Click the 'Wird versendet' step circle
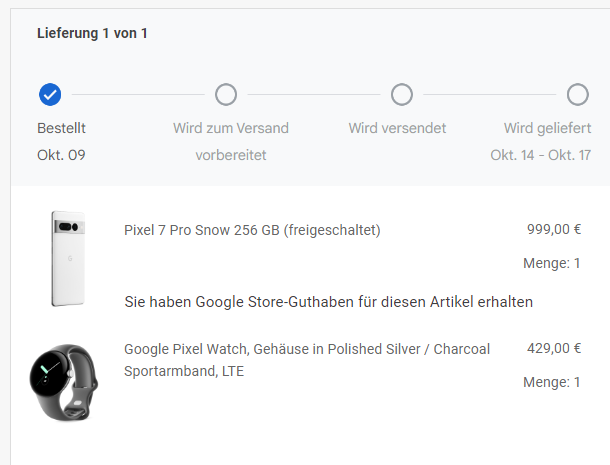 point(402,95)
